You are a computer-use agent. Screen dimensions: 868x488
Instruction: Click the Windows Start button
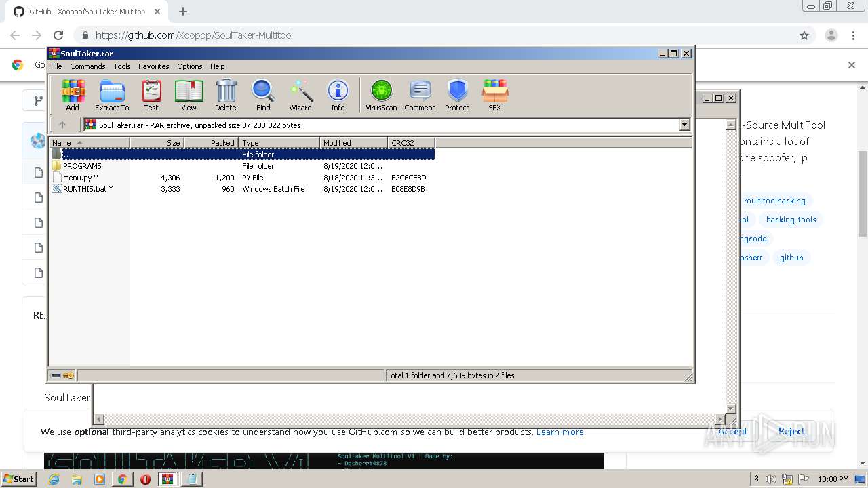[x=19, y=479]
